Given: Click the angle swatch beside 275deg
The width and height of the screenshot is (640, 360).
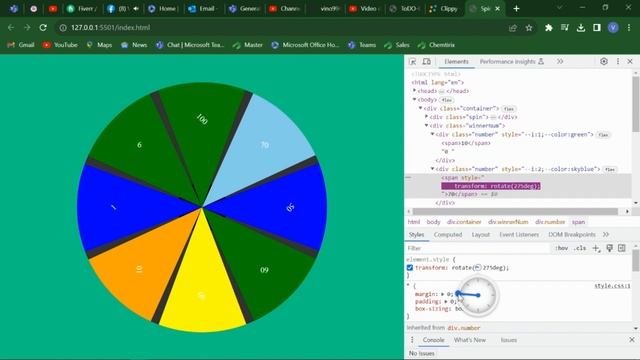Looking at the screenshot, I should 478,268.
